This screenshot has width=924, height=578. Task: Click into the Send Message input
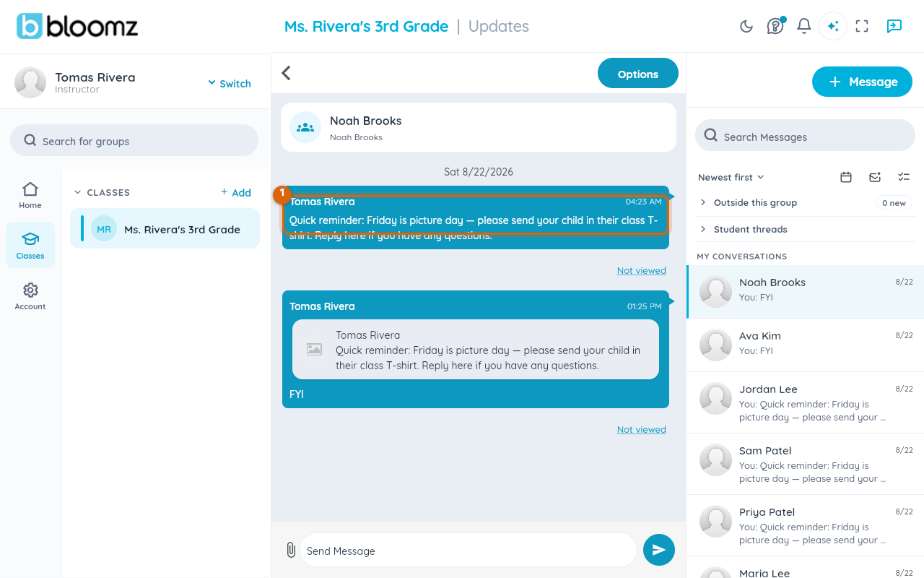coord(468,551)
